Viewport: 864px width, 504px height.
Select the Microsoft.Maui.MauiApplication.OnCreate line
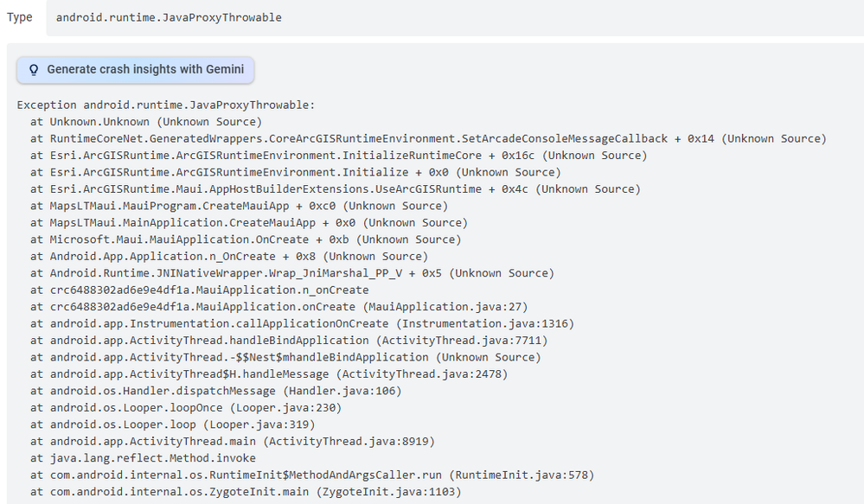pos(246,239)
